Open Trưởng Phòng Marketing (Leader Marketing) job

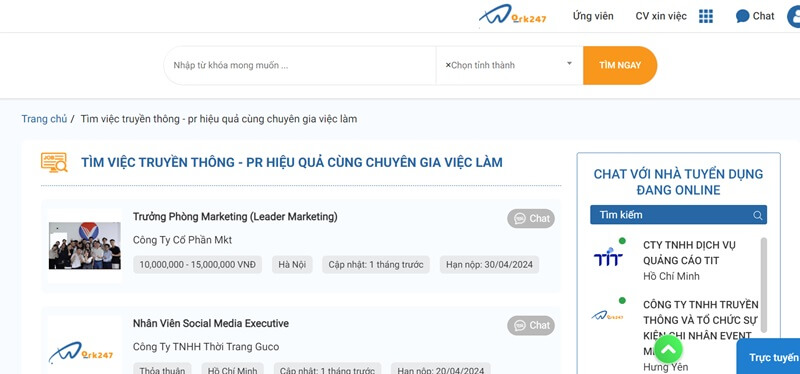click(x=235, y=216)
